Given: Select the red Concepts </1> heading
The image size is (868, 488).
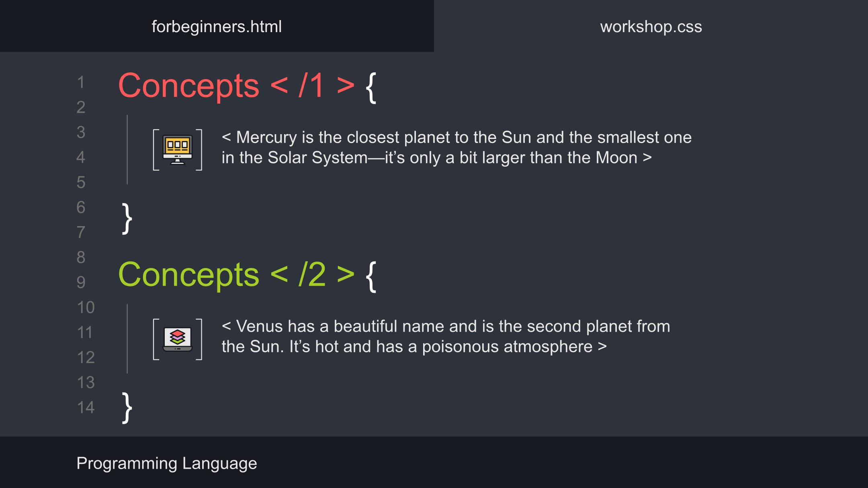Looking at the screenshot, I should [236, 85].
